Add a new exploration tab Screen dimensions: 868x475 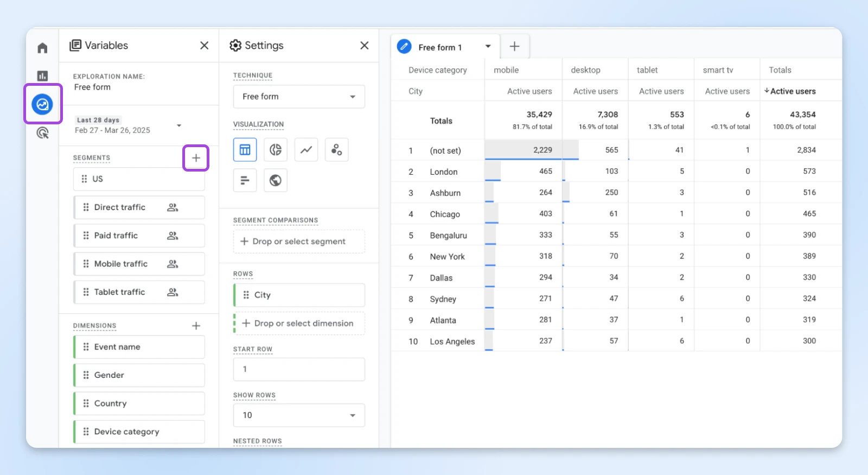[x=514, y=47]
